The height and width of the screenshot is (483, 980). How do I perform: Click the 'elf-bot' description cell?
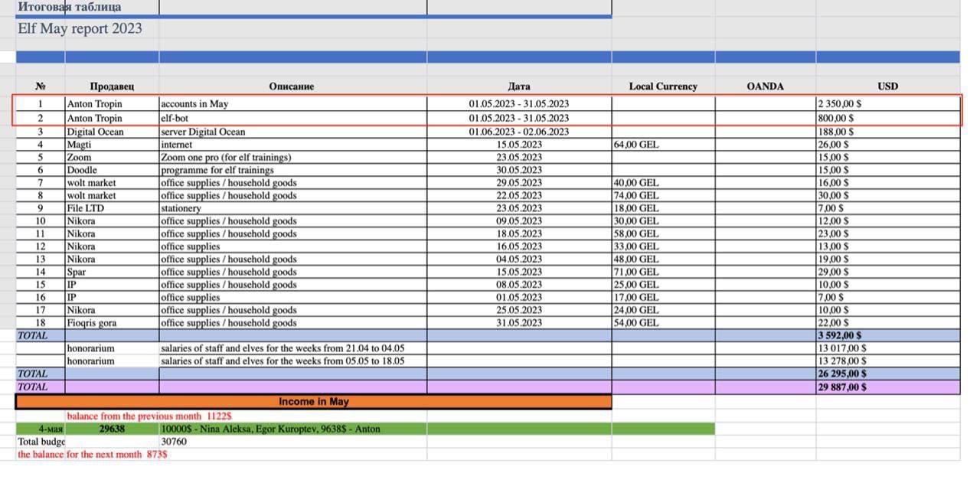175,119
